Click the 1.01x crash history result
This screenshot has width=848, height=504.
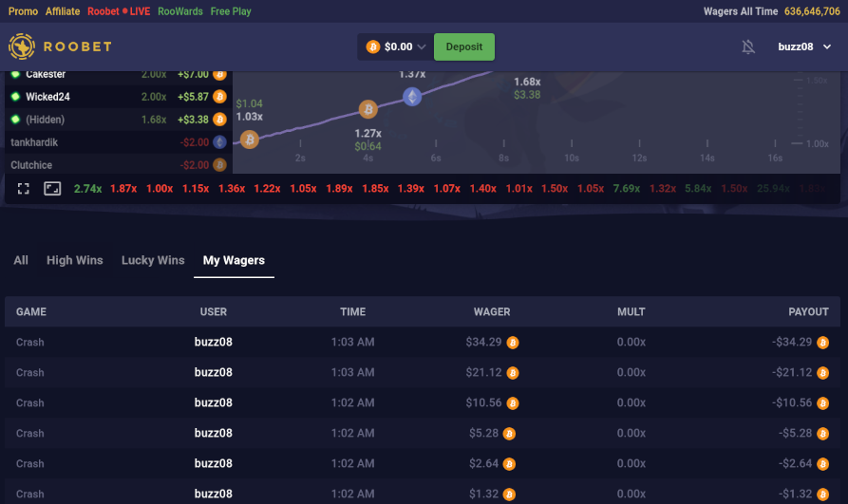pyautogui.click(x=518, y=189)
